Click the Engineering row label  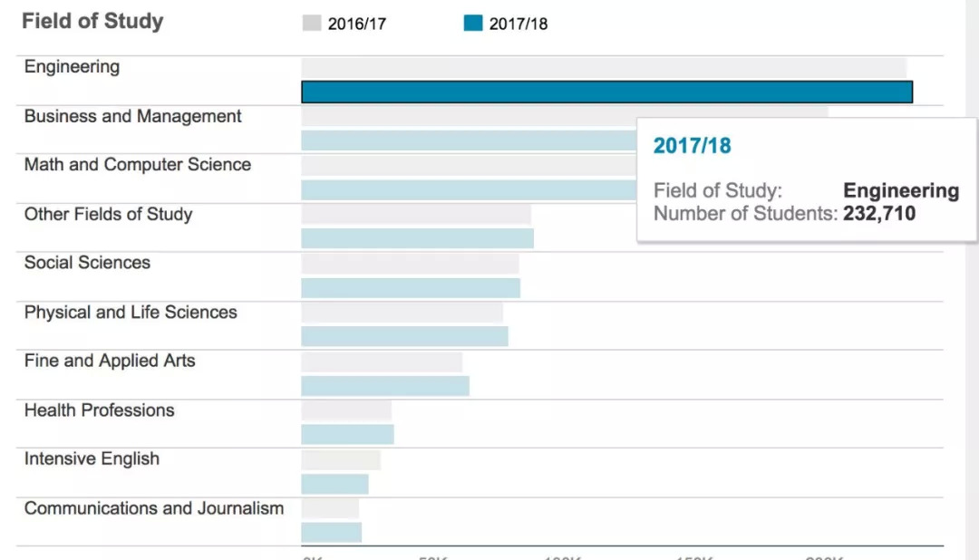pos(72,67)
